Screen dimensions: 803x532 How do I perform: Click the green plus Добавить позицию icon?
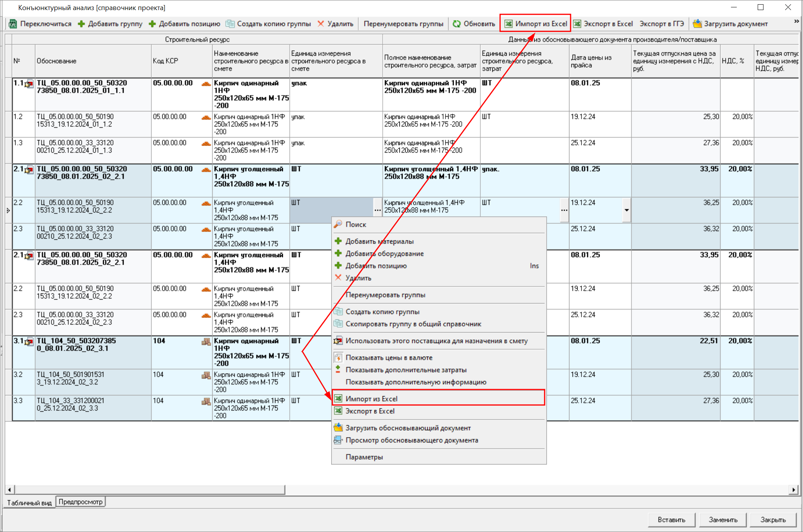pos(152,24)
